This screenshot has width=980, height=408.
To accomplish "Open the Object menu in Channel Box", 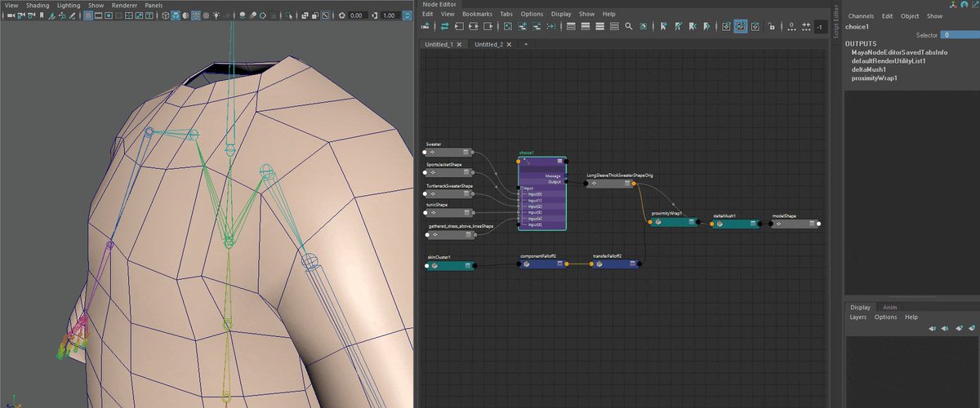I will (911, 16).
